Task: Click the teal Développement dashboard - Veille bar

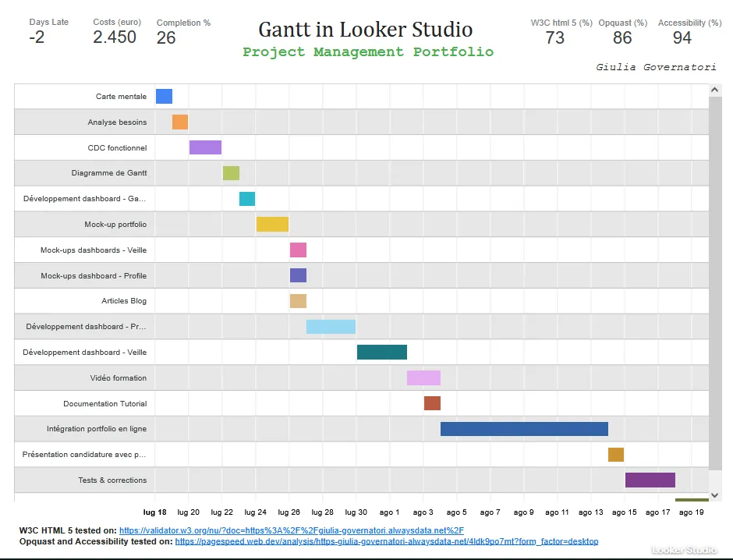Action: coord(382,353)
